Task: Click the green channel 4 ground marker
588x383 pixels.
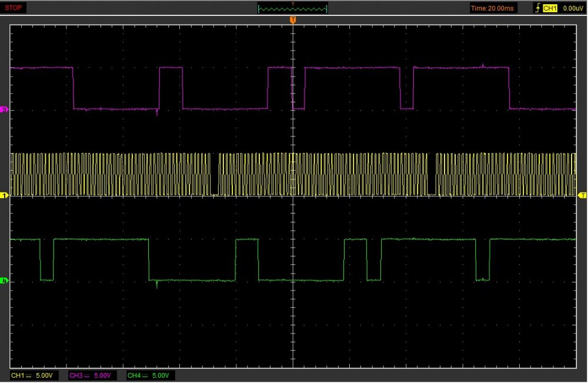Action: click(x=5, y=281)
